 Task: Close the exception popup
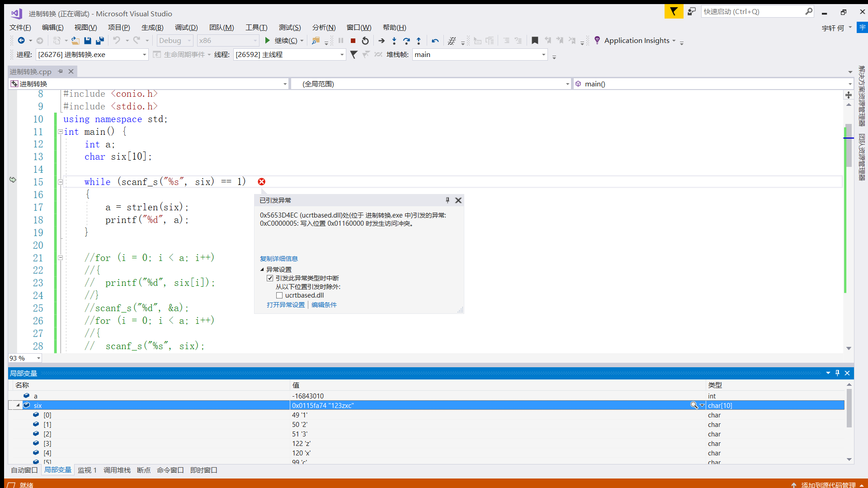(x=458, y=200)
